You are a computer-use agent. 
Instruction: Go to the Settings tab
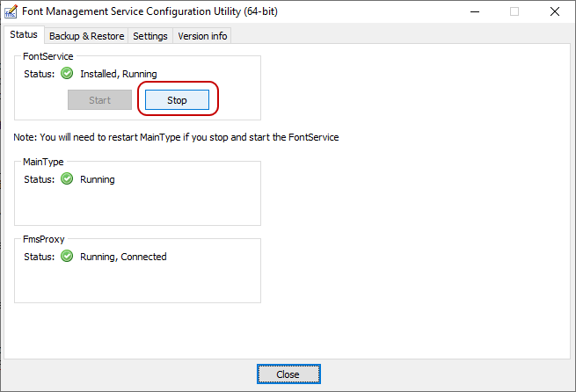click(150, 36)
